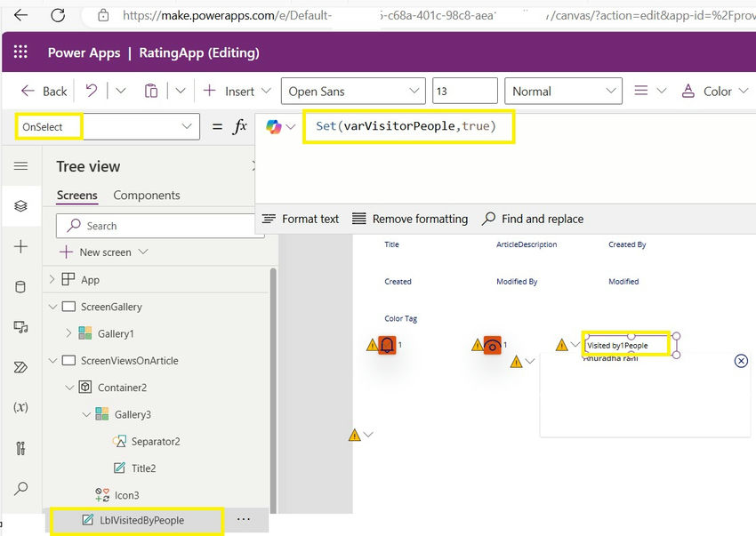Viewport: 756px width, 536px height.
Task: Toggle the hamburger navigation menu
Action: tap(20, 166)
